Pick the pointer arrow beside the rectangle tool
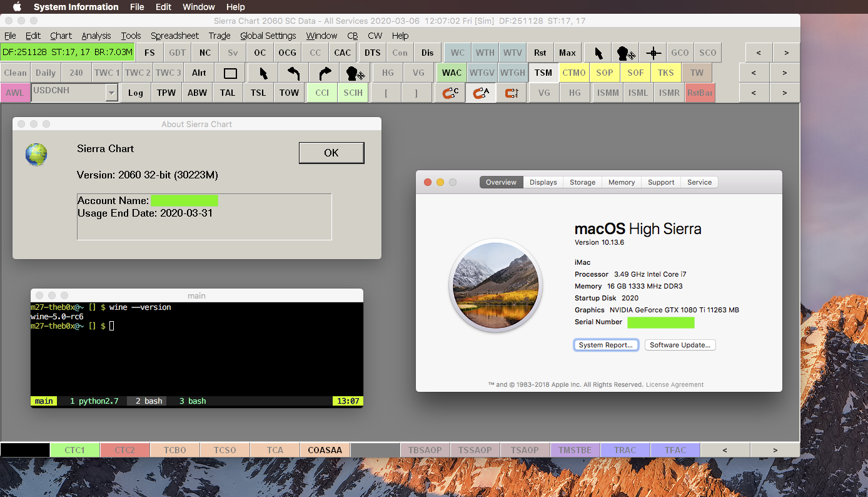This screenshot has height=497, width=868. [263, 73]
